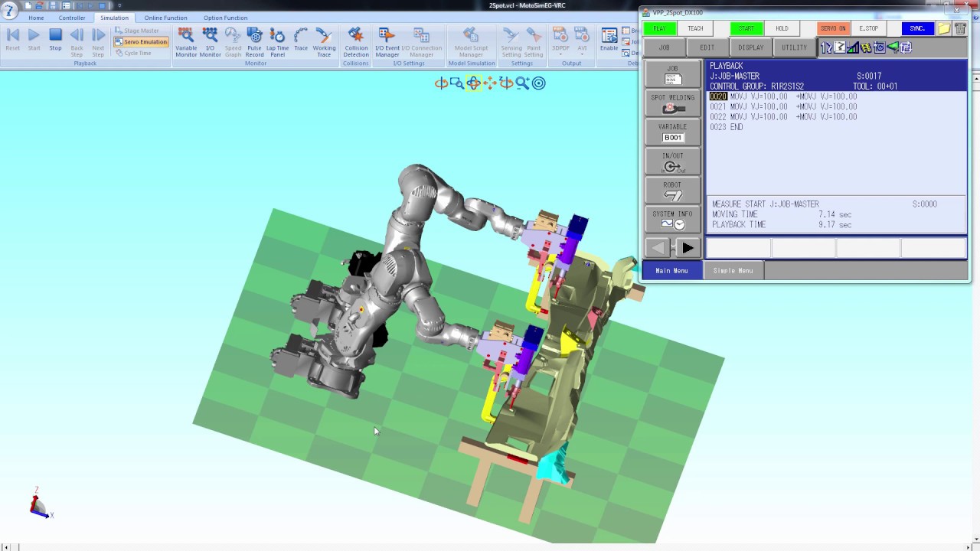This screenshot has height=551, width=980.
Task: Open the Model Script Manager
Action: tap(471, 42)
